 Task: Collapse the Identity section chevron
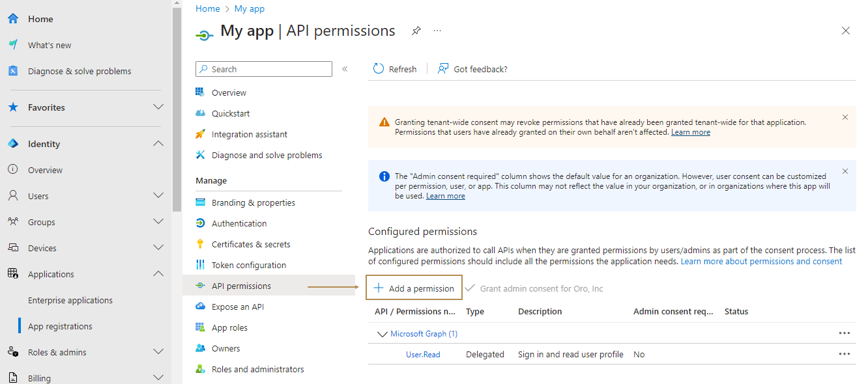(158, 144)
